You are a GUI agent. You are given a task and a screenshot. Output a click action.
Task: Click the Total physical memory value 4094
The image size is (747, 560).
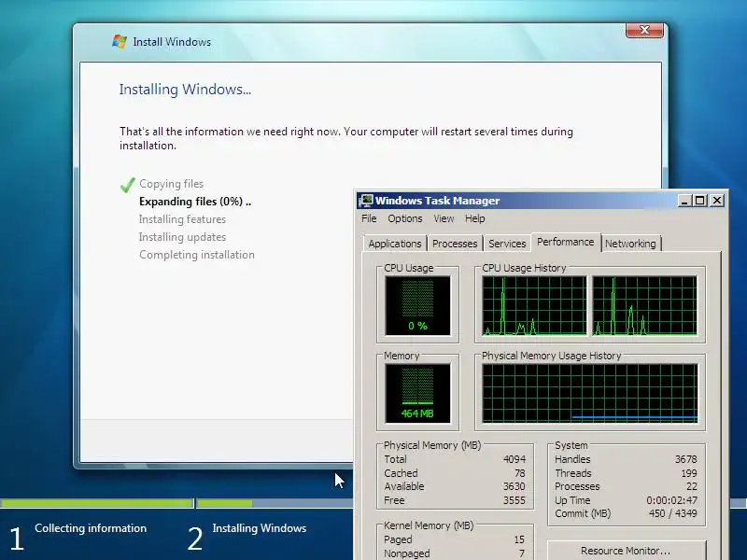click(x=514, y=459)
